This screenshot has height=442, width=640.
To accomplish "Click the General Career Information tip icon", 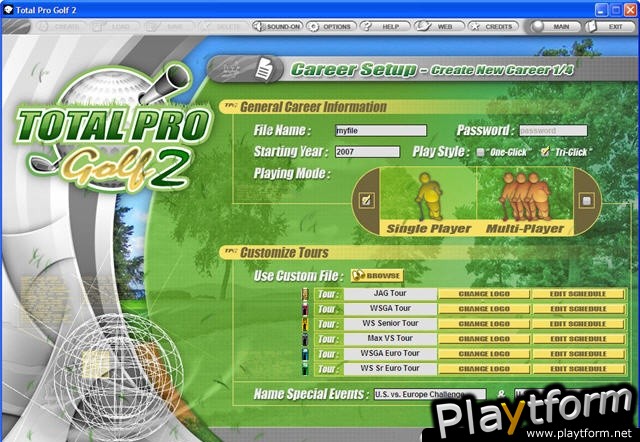I will pyautogui.click(x=231, y=106).
